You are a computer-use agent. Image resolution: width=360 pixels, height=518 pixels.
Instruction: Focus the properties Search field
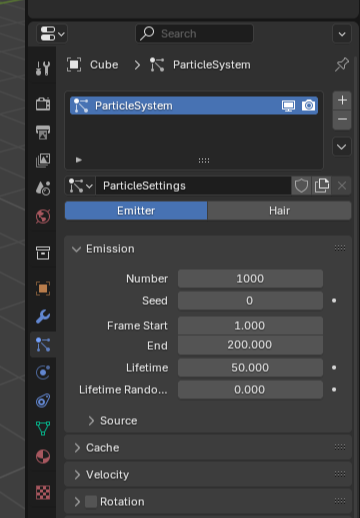point(194,34)
